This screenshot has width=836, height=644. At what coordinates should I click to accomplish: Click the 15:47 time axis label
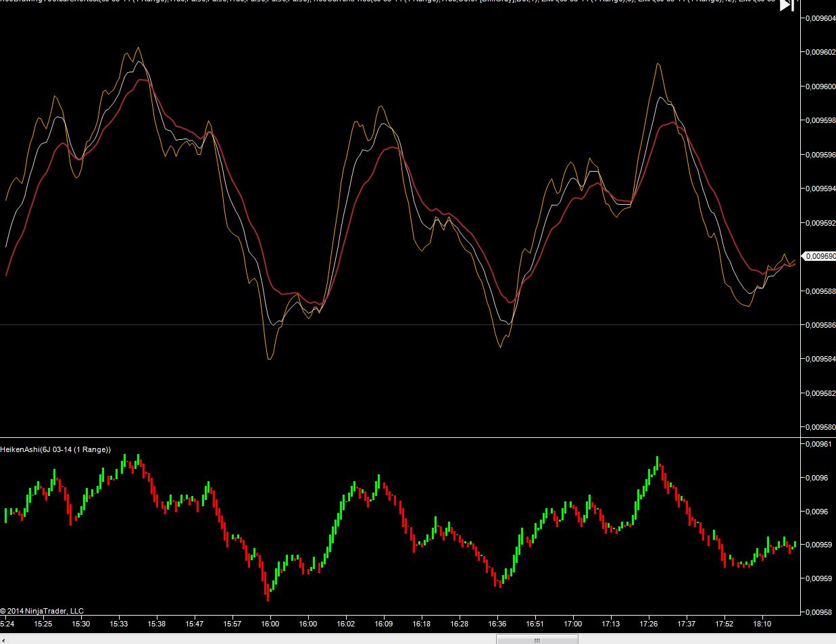195,624
